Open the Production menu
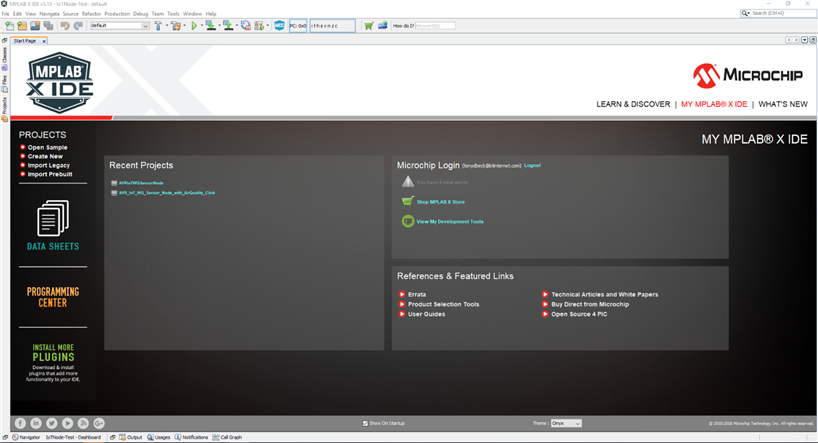Viewport: 818px width, 443px height. click(x=117, y=14)
